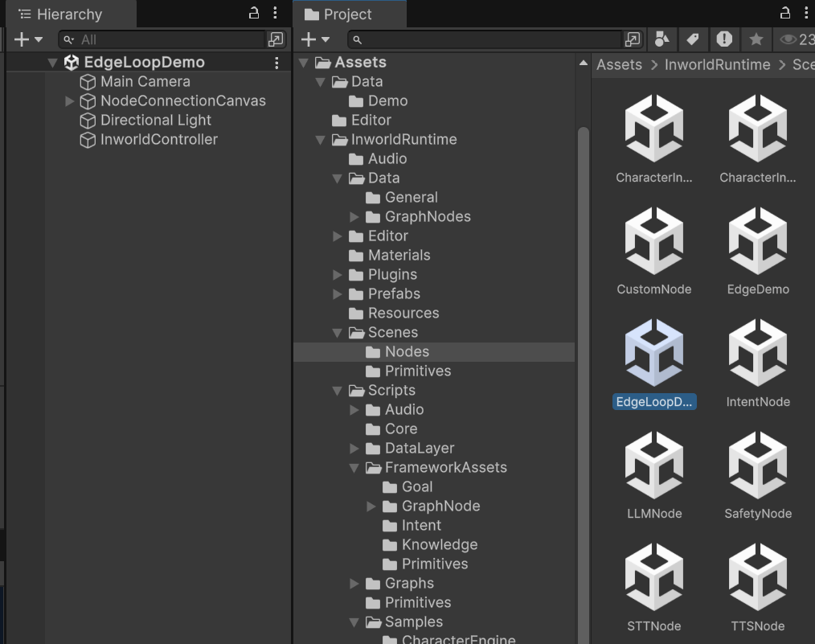815x644 pixels.
Task: Click Project search field
Action: 485,39
